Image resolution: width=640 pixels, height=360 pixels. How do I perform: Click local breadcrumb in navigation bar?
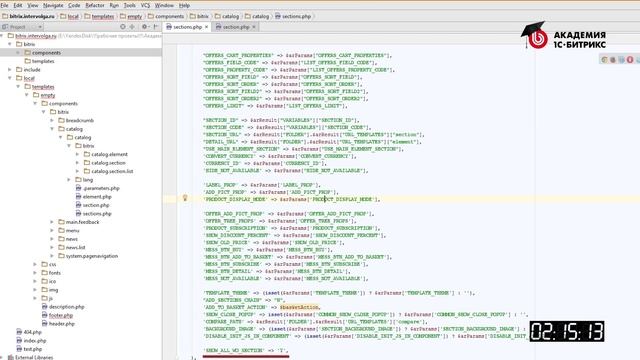point(70,16)
